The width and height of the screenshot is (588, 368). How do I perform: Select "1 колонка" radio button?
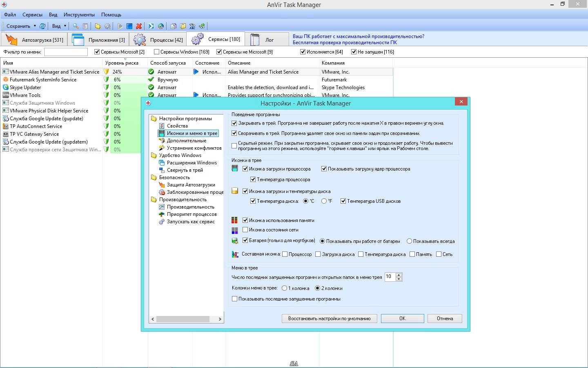pos(284,288)
